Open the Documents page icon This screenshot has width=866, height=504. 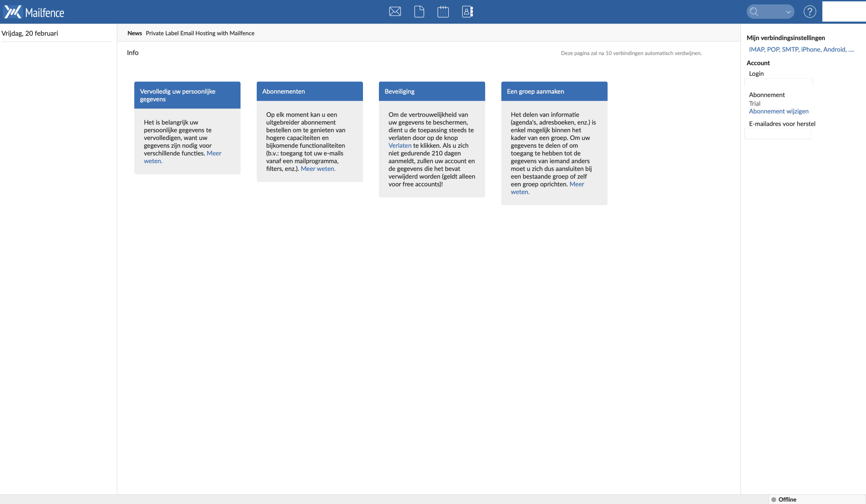coord(419,11)
